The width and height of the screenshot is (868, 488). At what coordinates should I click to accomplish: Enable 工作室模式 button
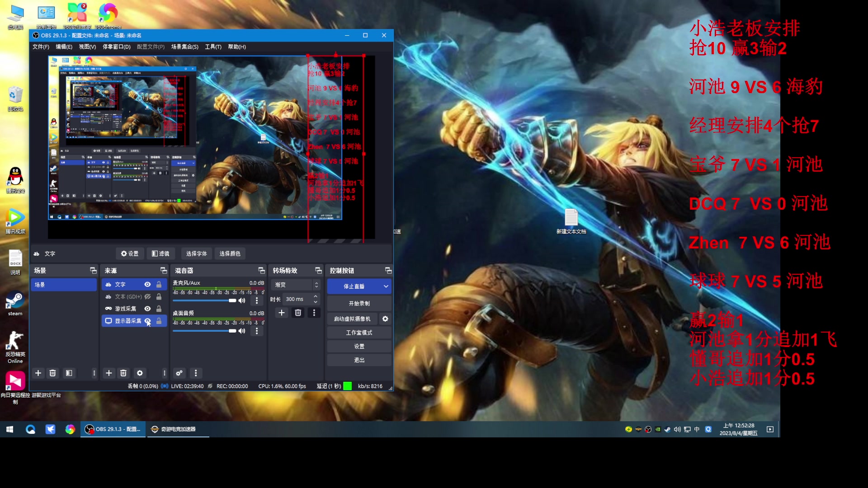point(359,333)
